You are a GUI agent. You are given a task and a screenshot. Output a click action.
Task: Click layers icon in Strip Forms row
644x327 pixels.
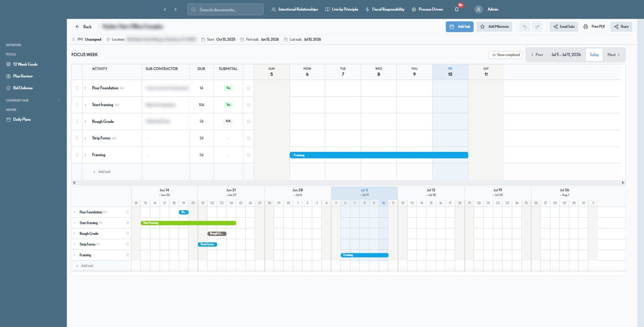[x=248, y=138]
